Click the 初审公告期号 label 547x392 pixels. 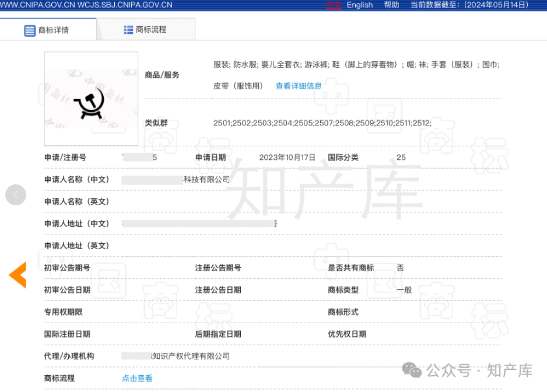point(67,268)
